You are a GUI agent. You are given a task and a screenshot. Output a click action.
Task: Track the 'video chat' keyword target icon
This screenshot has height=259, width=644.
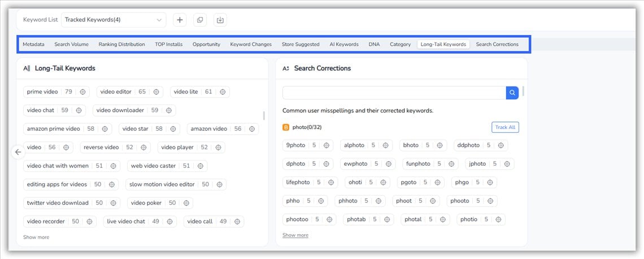(79, 111)
